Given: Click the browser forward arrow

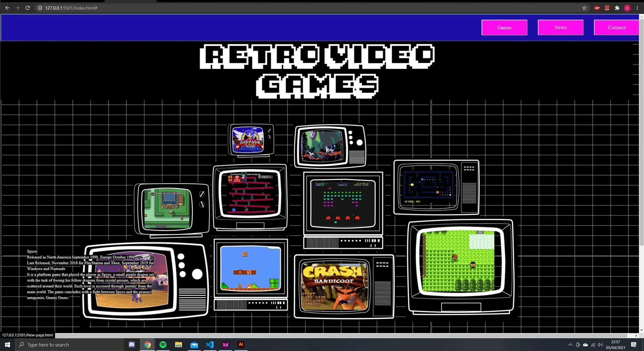Looking at the screenshot, I should pyautogui.click(x=17, y=8).
